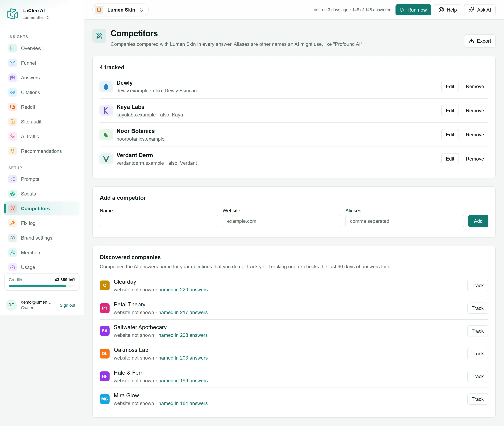
Task: Click the Add competitor button
Action: pyautogui.click(x=478, y=221)
